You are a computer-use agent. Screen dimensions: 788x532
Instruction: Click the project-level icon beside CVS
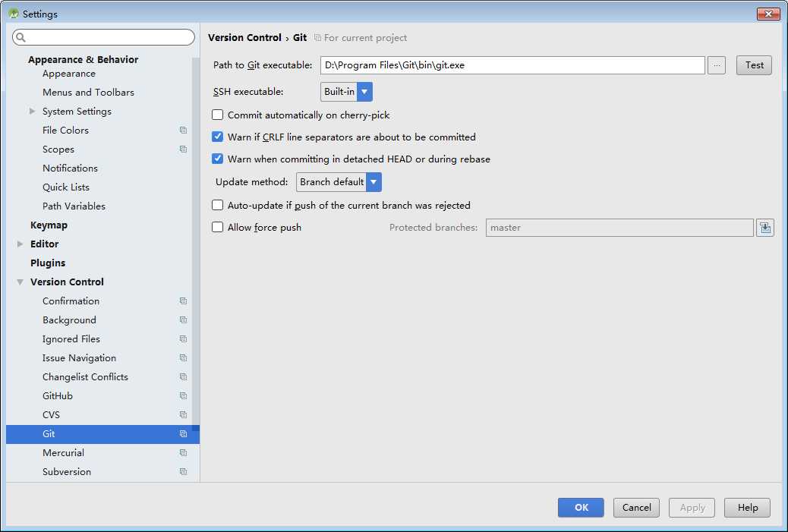coord(183,415)
